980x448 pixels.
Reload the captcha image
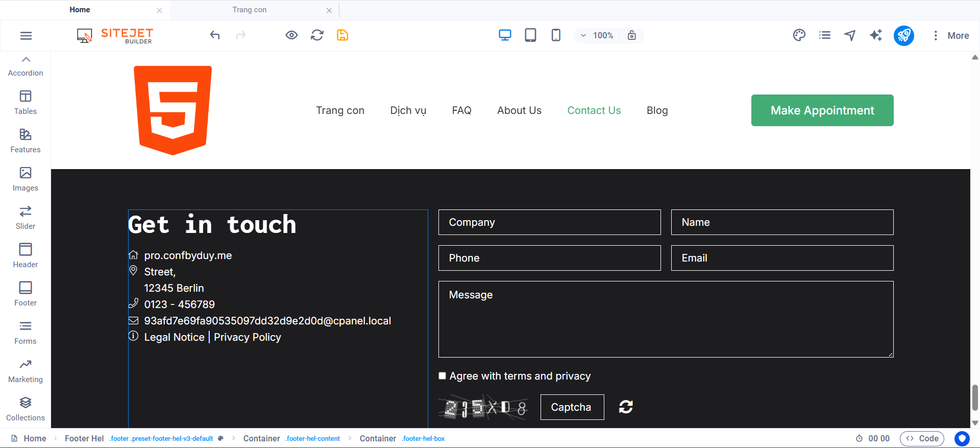pyautogui.click(x=626, y=407)
